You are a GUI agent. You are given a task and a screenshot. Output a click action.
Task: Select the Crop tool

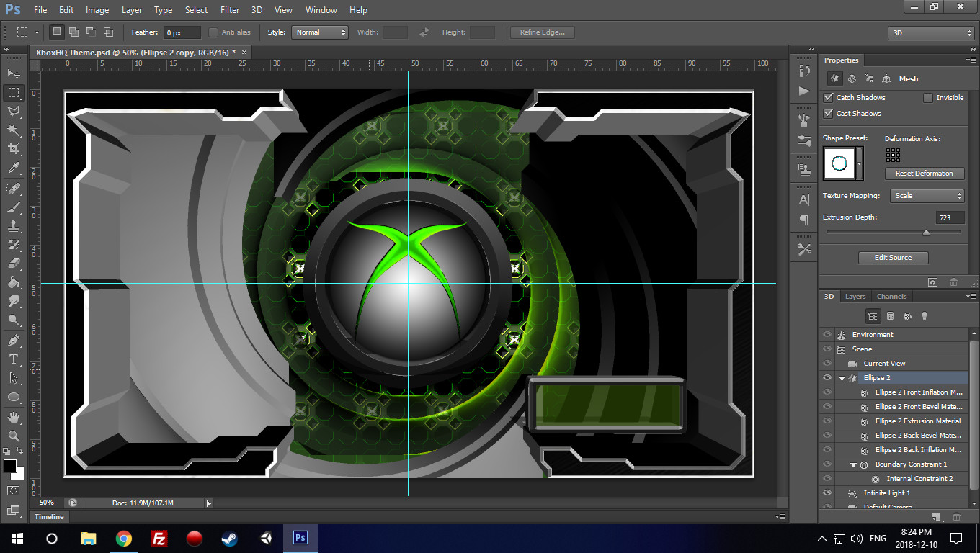click(x=14, y=149)
